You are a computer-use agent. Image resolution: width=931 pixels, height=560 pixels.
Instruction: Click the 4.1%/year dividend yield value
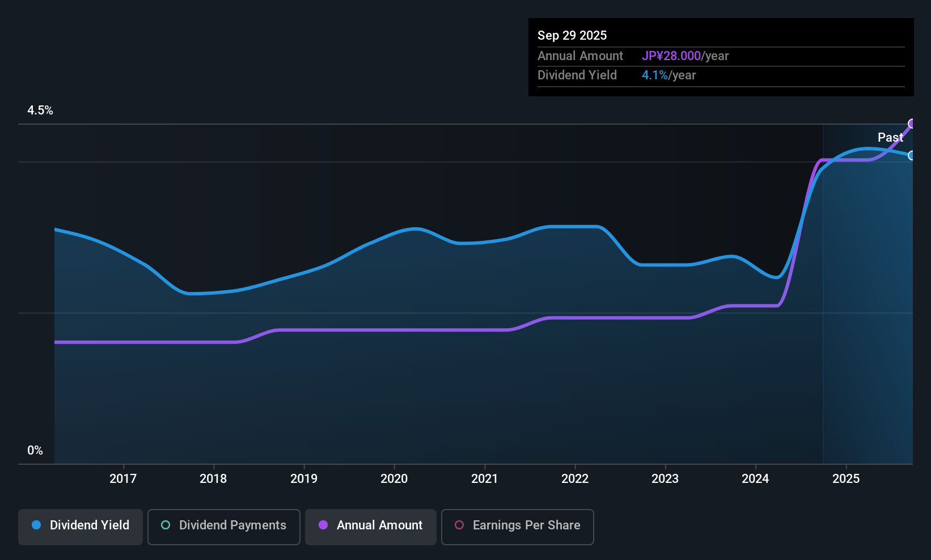coord(668,75)
